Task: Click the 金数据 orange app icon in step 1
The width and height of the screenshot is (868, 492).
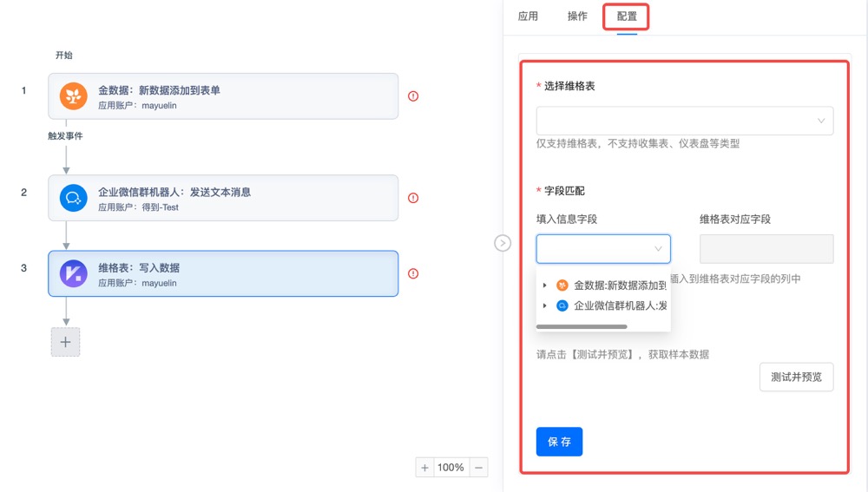Action: [x=74, y=96]
